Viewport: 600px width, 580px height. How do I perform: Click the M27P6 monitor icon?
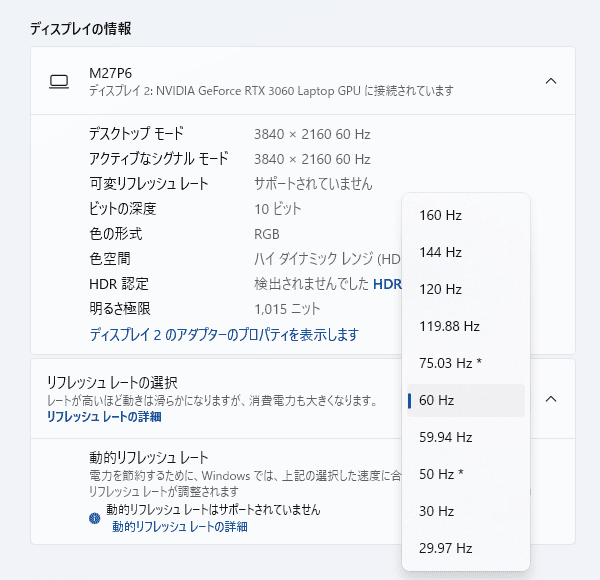58,81
